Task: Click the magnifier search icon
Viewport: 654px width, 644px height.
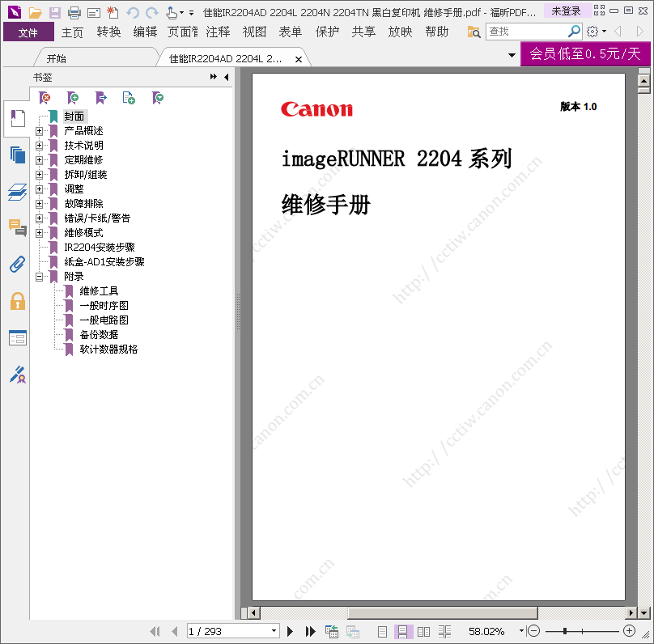Action: (x=574, y=32)
